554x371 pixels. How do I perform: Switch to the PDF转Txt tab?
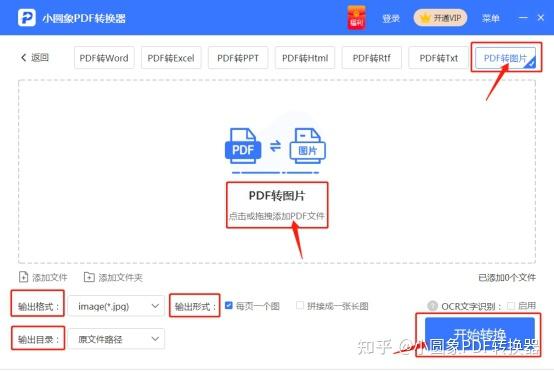[x=438, y=58]
